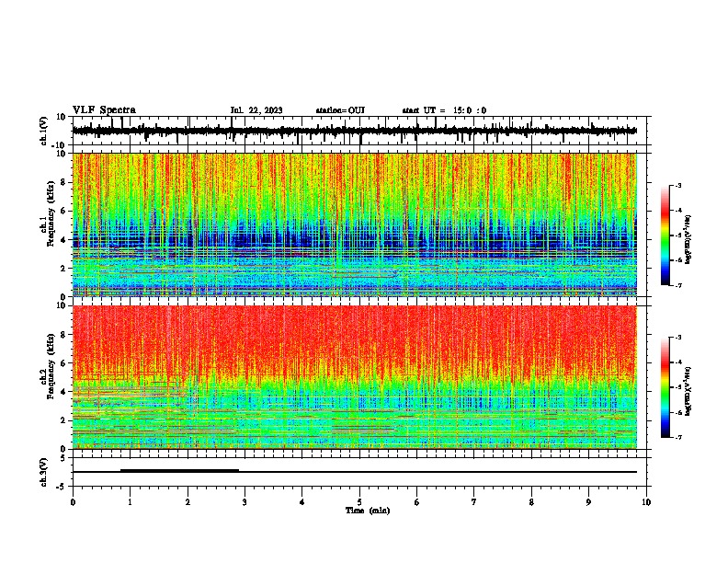Click the "station=OUI" header label
Viewport: 728px width, 563px height.
click(x=340, y=110)
